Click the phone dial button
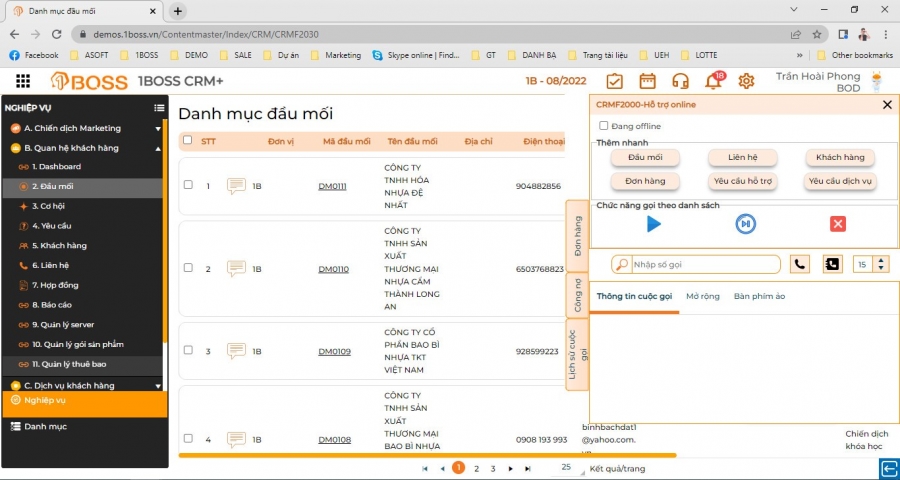 (800, 264)
